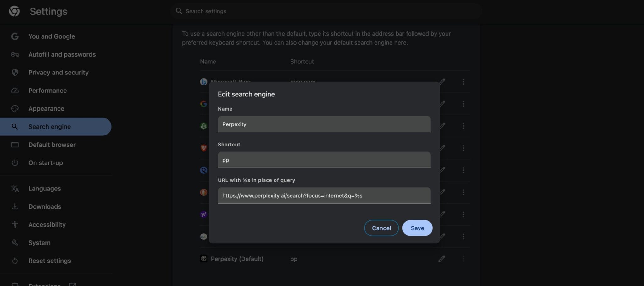Select the Privacy and security shield icon
This screenshot has height=286, width=644.
click(x=15, y=72)
